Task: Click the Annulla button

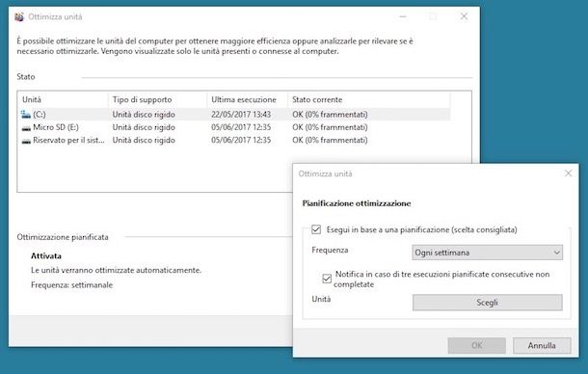Action: (542, 345)
